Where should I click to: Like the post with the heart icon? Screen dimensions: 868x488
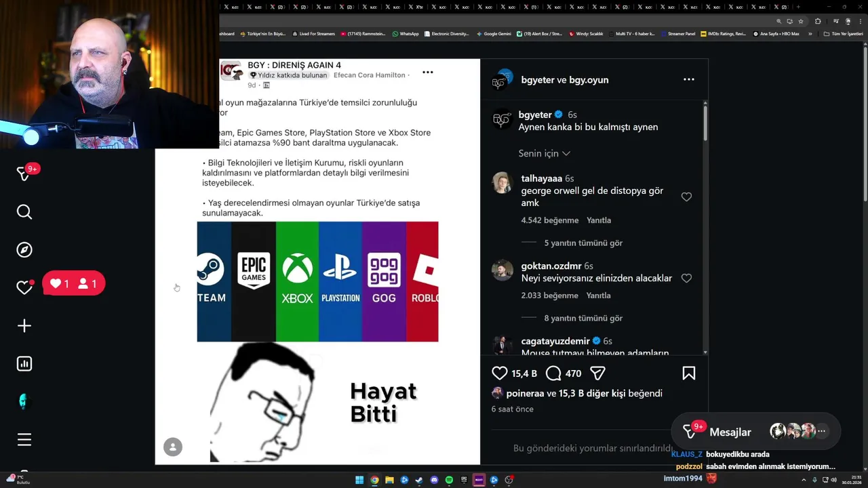pyautogui.click(x=500, y=373)
